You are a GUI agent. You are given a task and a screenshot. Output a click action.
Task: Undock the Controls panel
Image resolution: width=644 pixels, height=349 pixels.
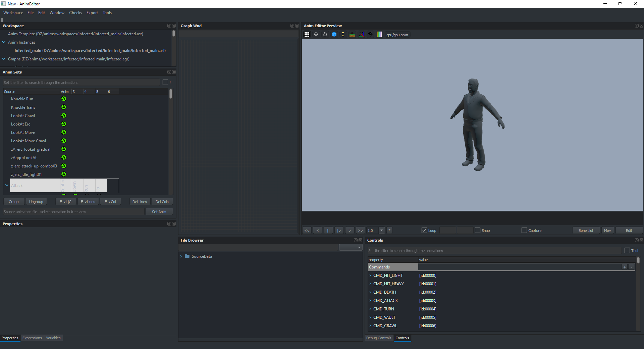click(637, 240)
